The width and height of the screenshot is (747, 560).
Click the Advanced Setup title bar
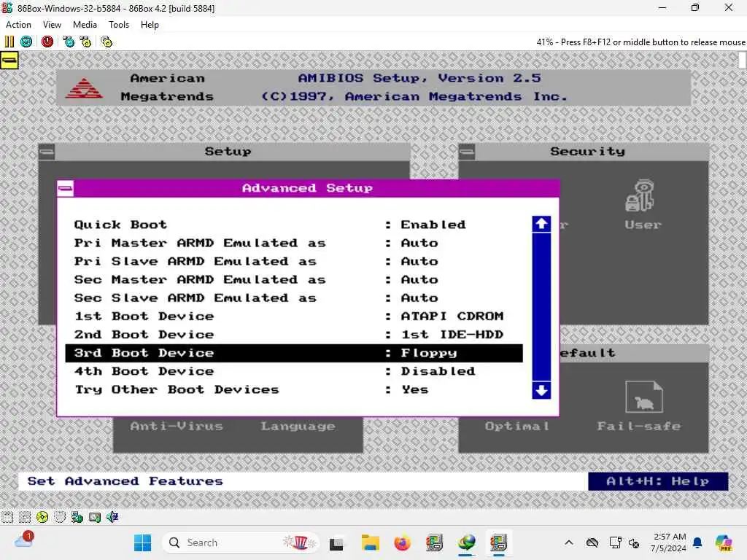tap(308, 188)
